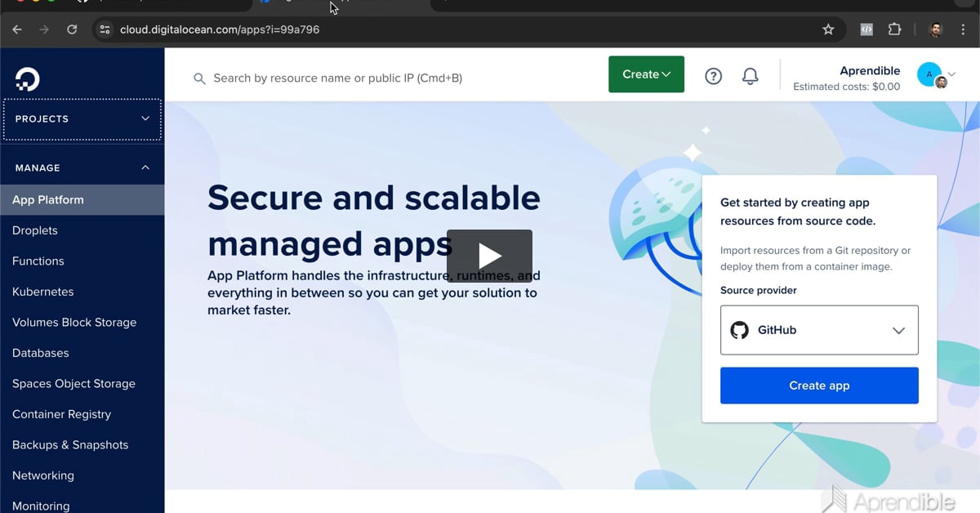980x513 pixels.
Task: Click the Aprendible account name
Action: coord(870,71)
